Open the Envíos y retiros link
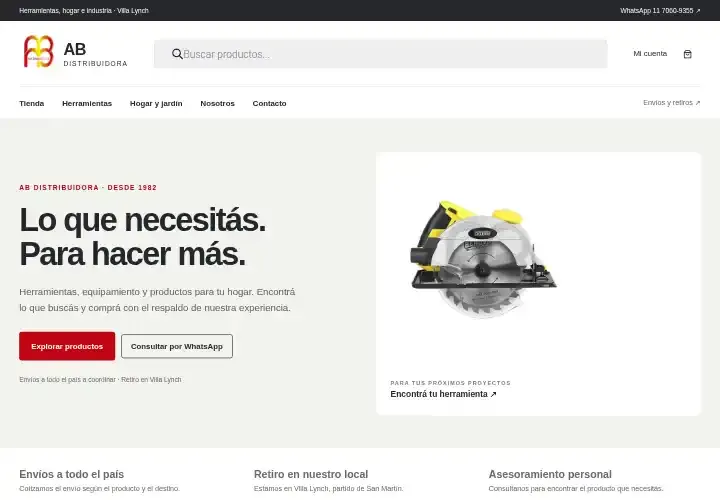Image resolution: width=720 pixels, height=500 pixels. pos(671,102)
